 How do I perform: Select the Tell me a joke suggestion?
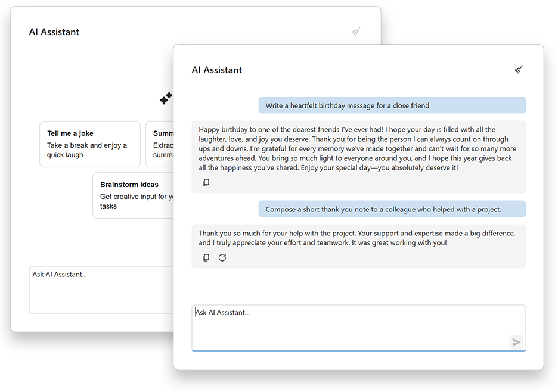pyautogui.click(x=90, y=144)
